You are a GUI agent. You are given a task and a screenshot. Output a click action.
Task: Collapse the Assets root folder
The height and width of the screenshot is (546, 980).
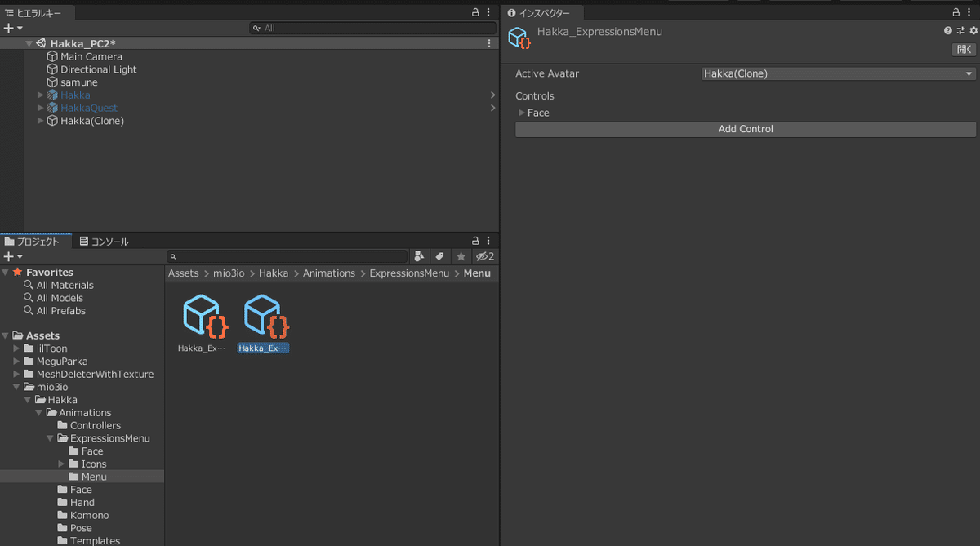click(x=7, y=335)
